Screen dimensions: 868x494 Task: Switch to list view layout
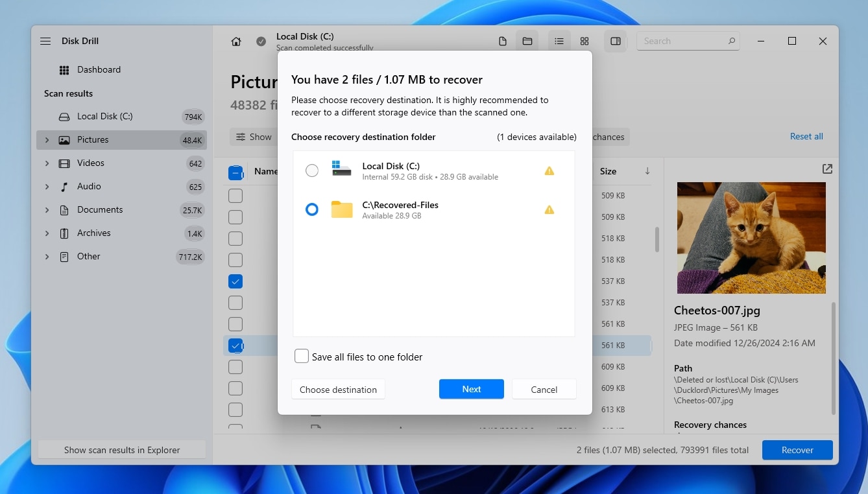559,41
